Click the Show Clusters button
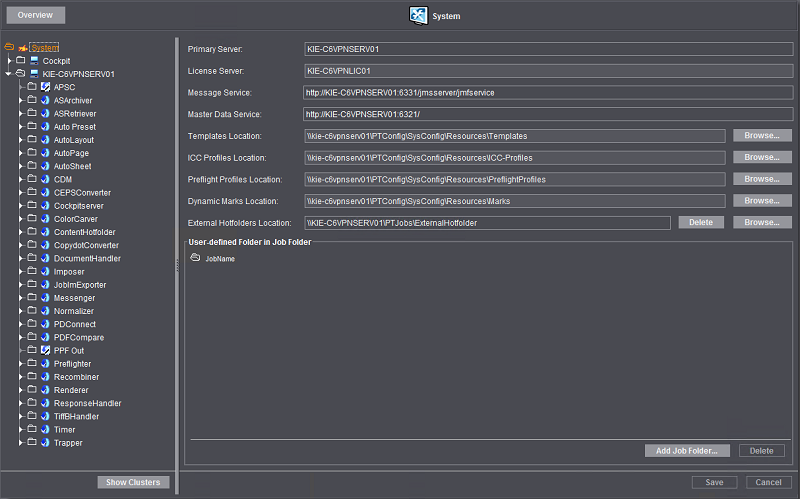 click(x=133, y=482)
